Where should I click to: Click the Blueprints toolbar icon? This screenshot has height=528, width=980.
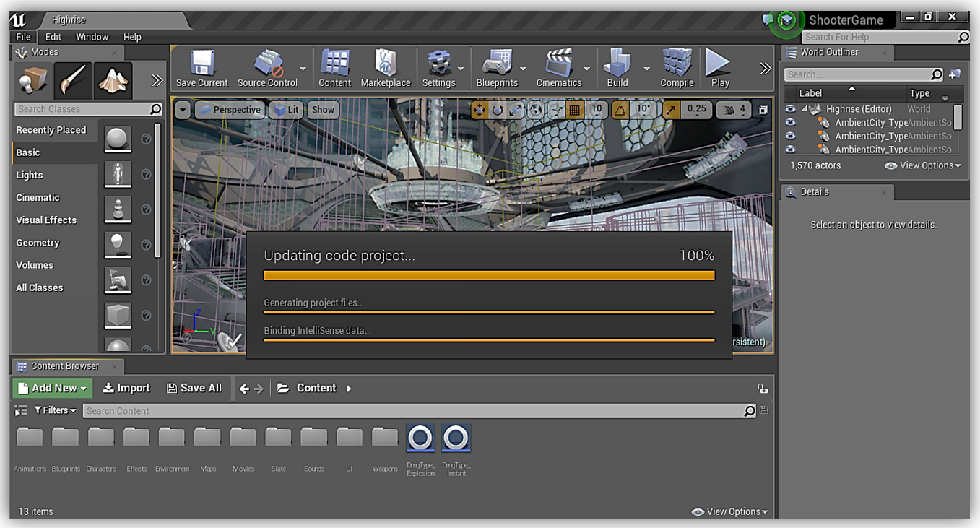[x=497, y=65]
